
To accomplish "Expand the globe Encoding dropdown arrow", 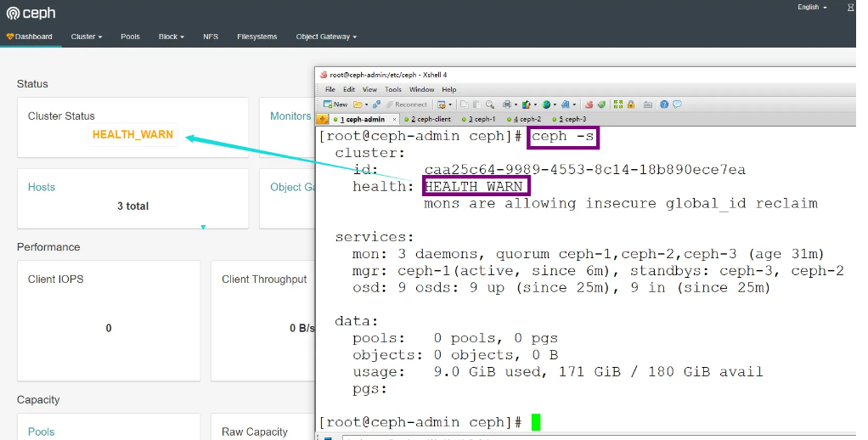I will pyautogui.click(x=555, y=104).
